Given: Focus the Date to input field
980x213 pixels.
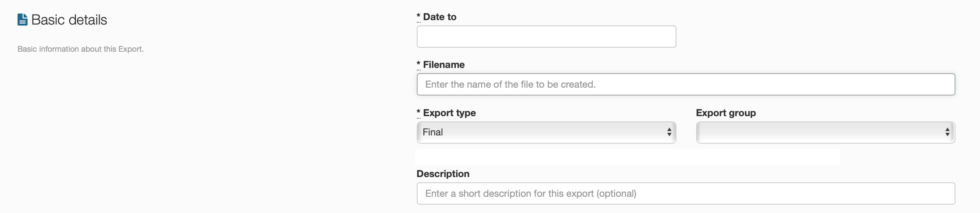Looking at the screenshot, I should point(546,37).
